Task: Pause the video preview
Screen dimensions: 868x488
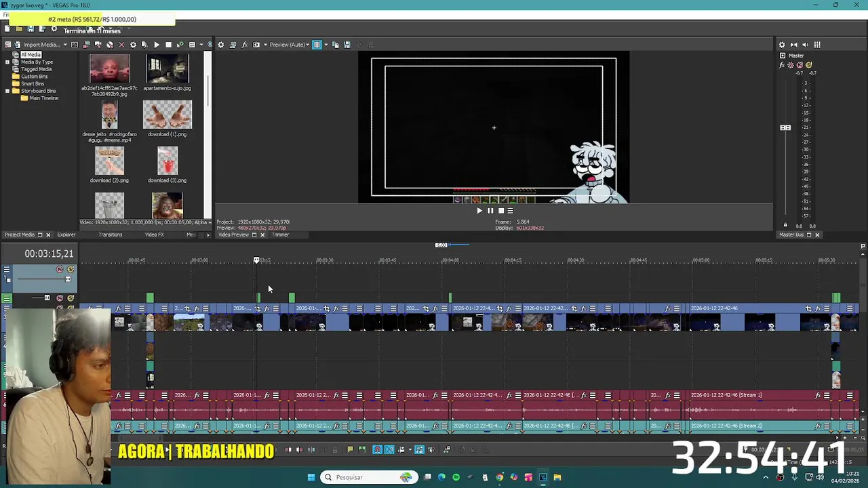Action: 490,211
